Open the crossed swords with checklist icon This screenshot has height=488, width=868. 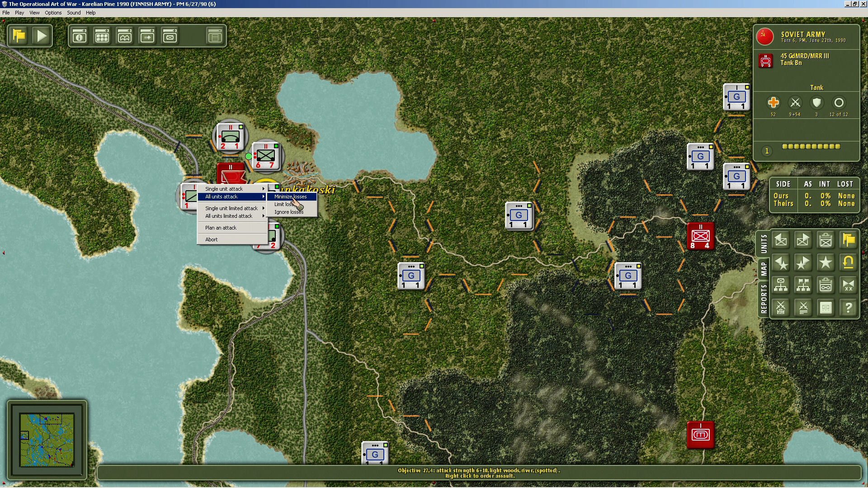tap(781, 308)
